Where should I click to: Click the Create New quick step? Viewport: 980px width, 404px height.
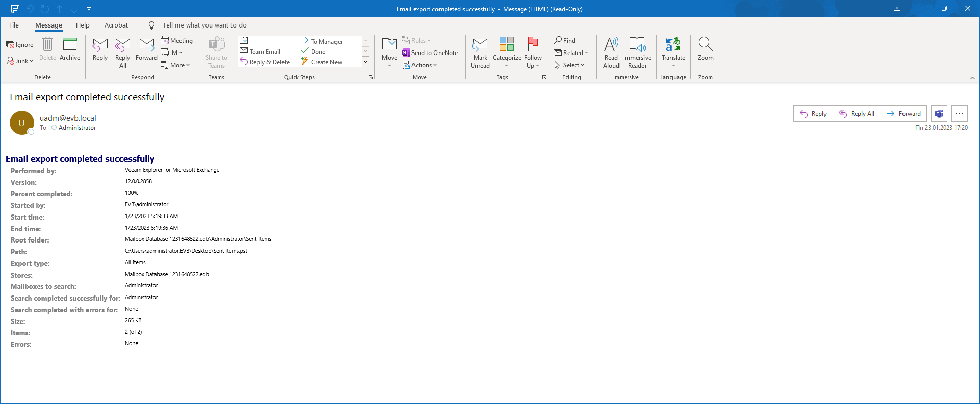click(322, 62)
